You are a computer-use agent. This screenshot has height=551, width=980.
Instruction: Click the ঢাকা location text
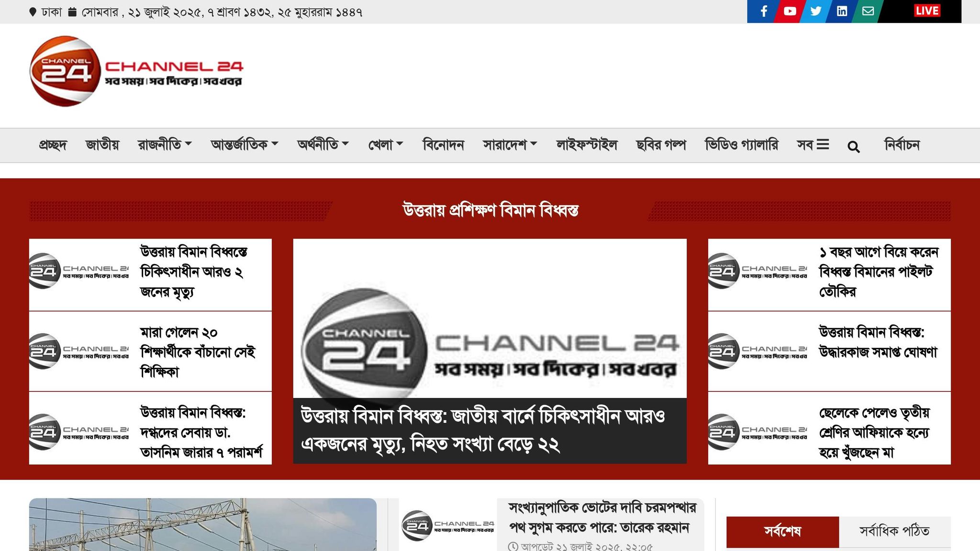pos(52,12)
